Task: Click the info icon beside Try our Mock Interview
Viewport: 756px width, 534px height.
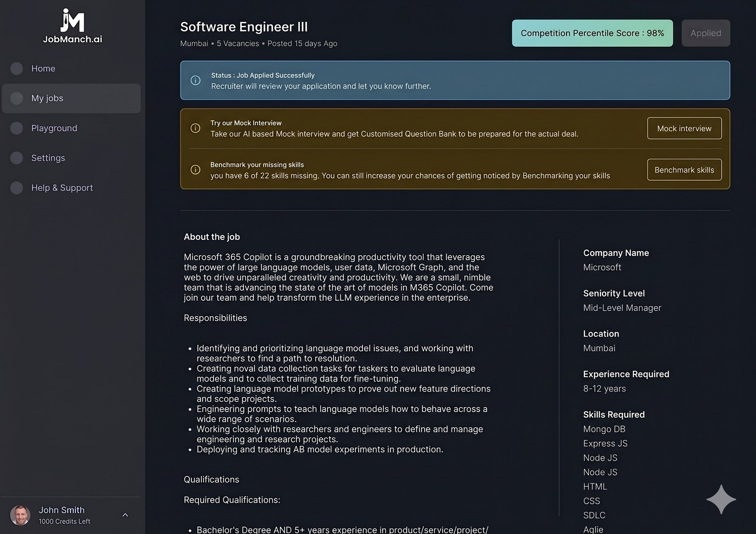Action: pos(195,128)
